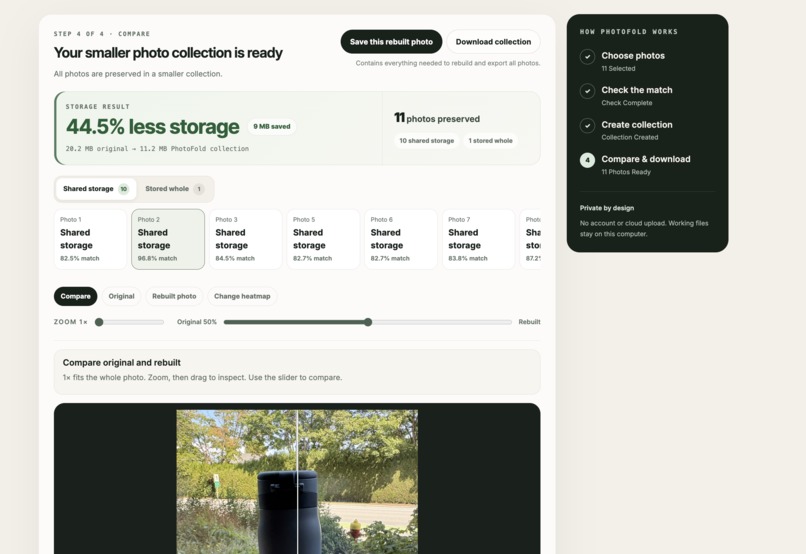The width and height of the screenshot is (806, 554).
Task: Click the Save this rebuilt photo button
Action: pyautogui.click(x=391, y=42)
